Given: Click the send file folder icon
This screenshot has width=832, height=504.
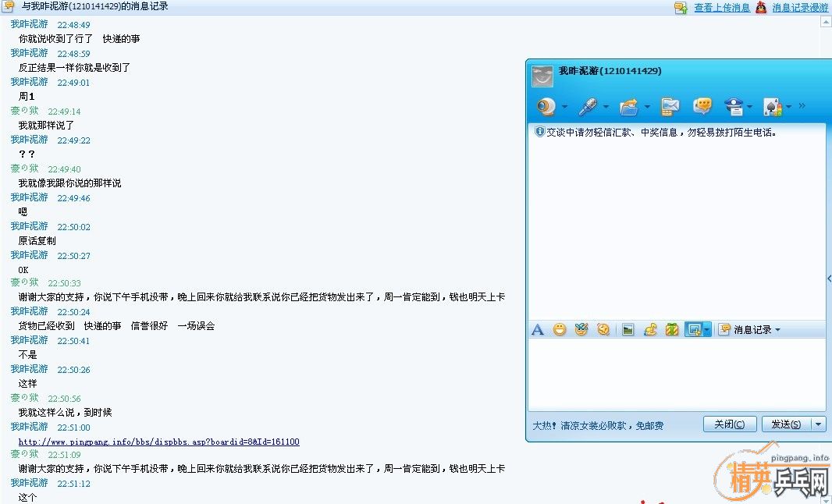Looking at the screenshot, I should [629, 107].
